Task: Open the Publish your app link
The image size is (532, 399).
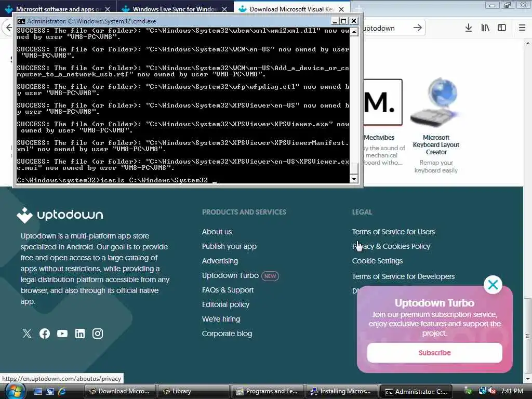Action: coord(229,246)
